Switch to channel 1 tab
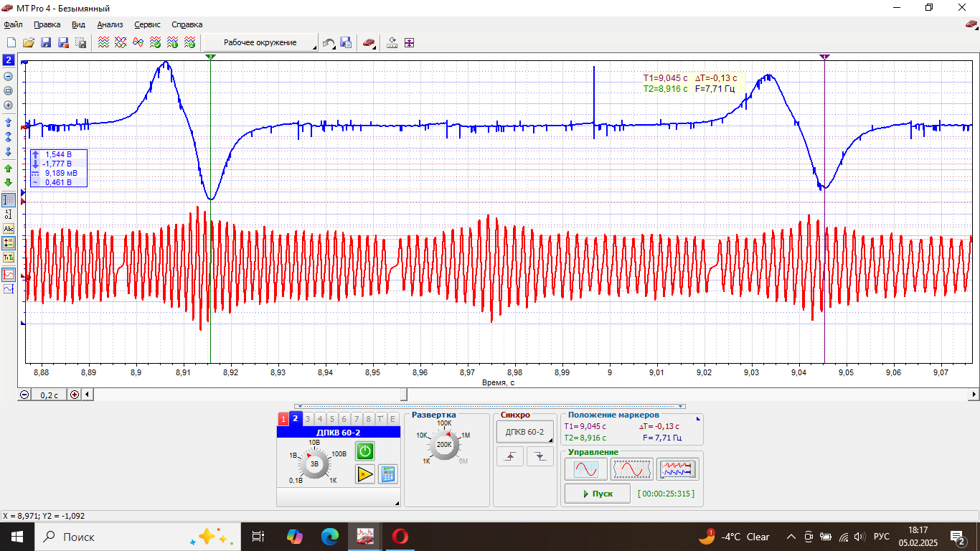This screenshot has height=551, width=980. (283, 419)
